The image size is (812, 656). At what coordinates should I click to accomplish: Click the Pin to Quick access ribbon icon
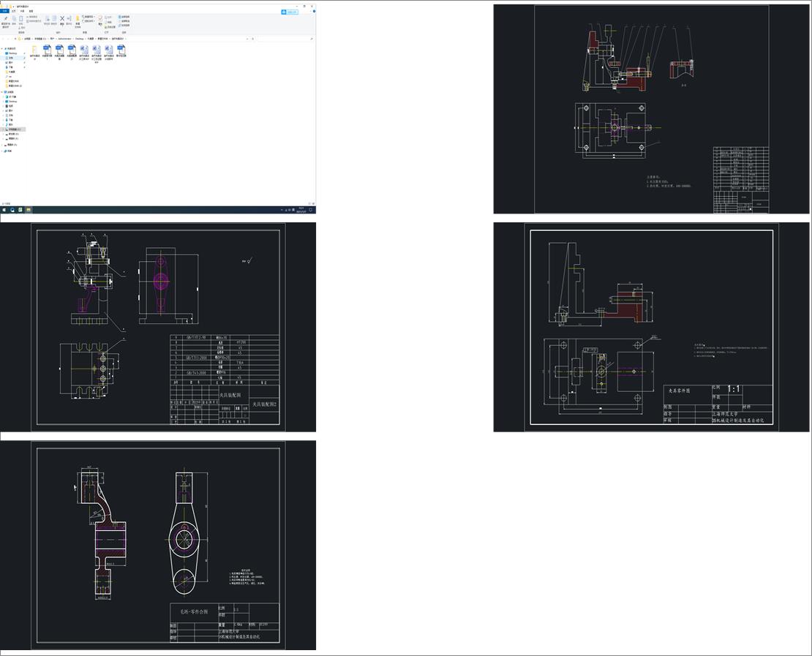pos(6,18)
